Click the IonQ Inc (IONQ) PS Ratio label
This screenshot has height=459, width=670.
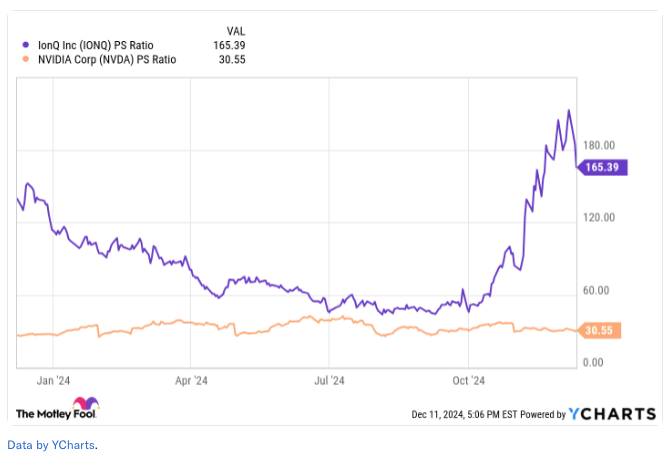(x=96, y=45)
